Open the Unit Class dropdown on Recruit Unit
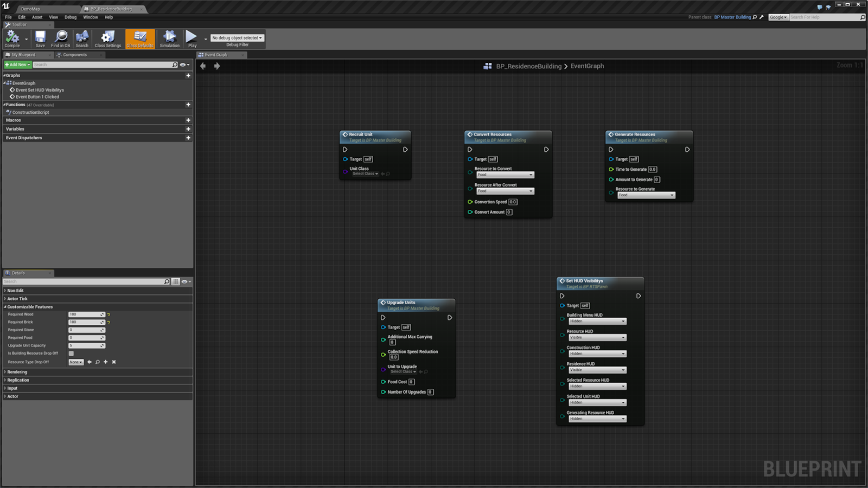The image size is (868, 488). [x=365, y=174]
